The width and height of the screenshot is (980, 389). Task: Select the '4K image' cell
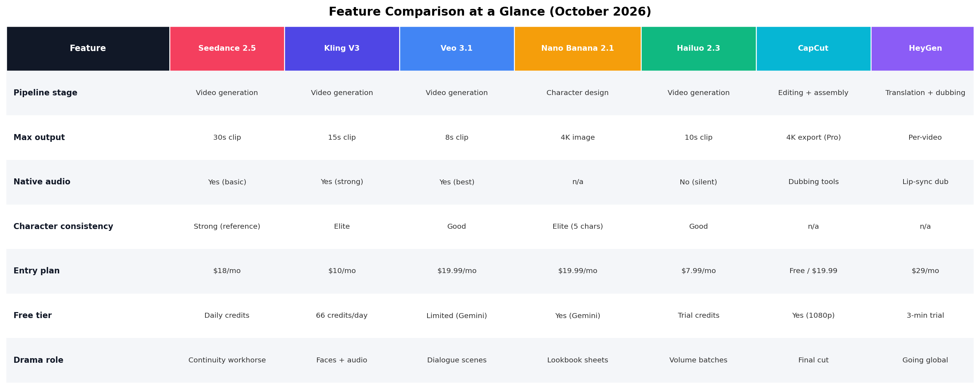pyautogui.click(x=578, y=138)
